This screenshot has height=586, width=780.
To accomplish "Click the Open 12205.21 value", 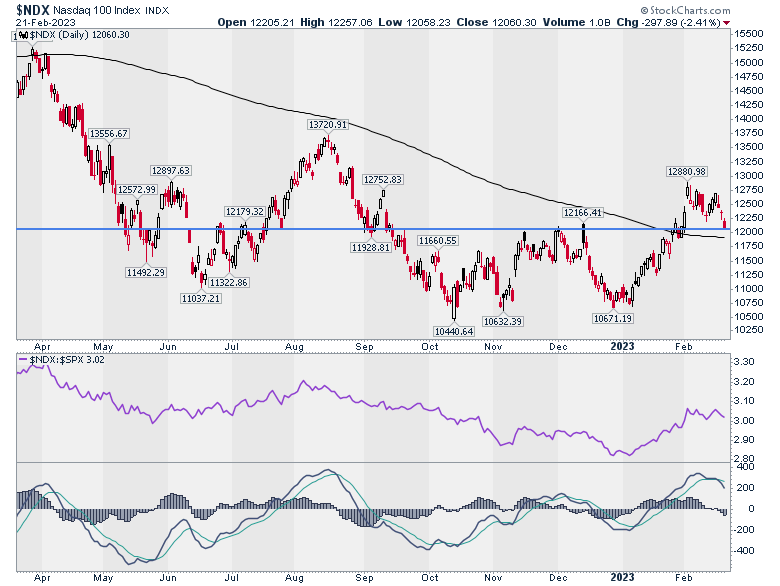I will click(256, 22).
